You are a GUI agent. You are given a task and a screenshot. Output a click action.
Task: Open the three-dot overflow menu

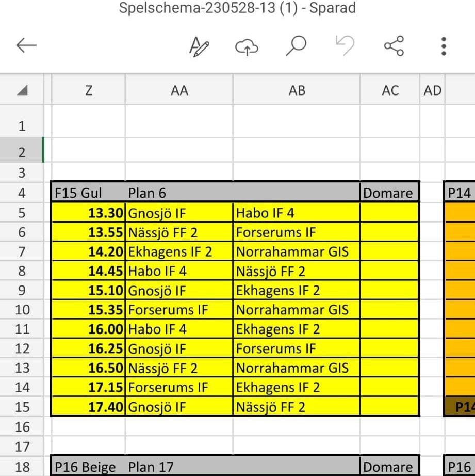pyautogui.click(x=444, y=46)
